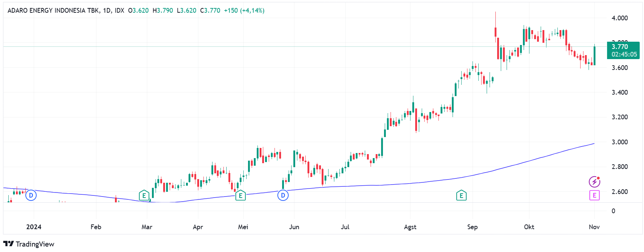Click the 3.200 price axis label
This screenshot has width=644, height=252.
click(620, 117)
